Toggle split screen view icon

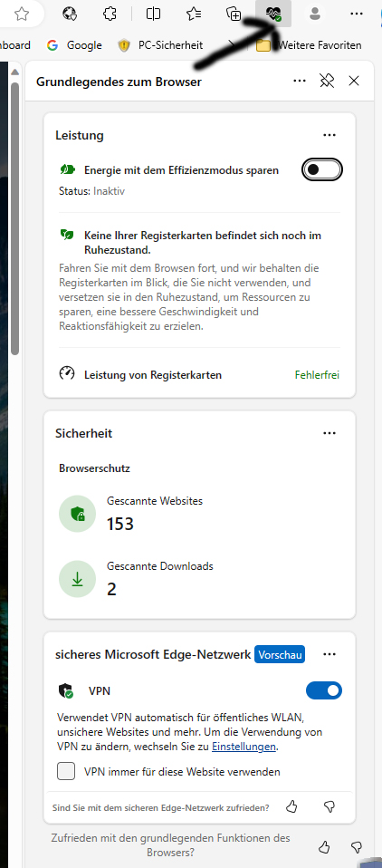pyautogui.click(x=153, y=14)
